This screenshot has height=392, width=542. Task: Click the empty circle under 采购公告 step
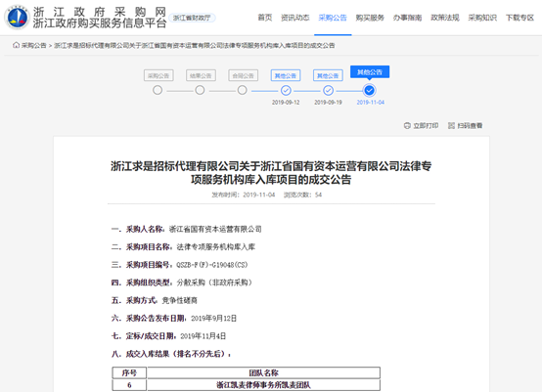point(158,91)
